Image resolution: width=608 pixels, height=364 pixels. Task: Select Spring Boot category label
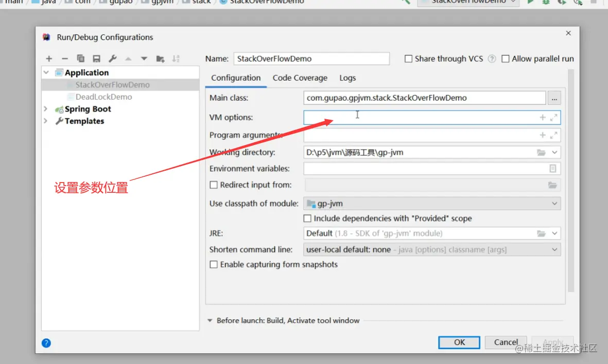[x=88, y=109]
